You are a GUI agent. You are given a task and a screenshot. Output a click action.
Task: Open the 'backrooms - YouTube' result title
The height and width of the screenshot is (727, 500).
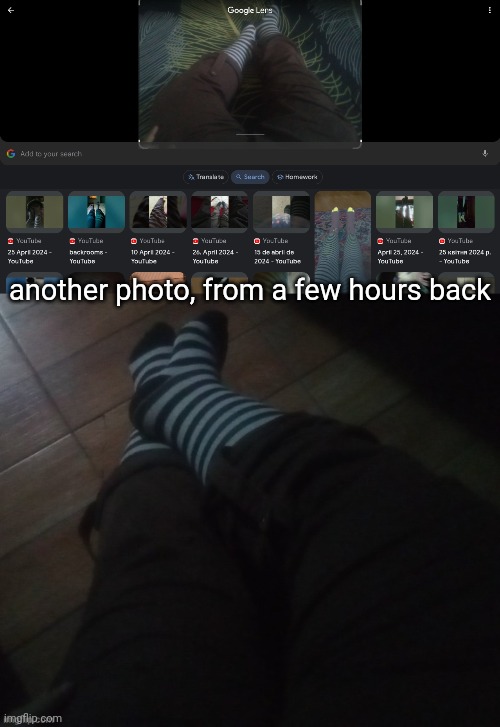(x=88, y=256)
